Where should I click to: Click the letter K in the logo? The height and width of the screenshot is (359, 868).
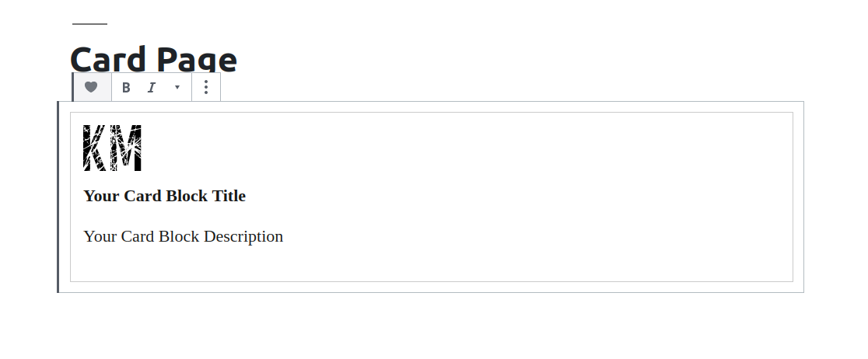click(x=95, y=148)
